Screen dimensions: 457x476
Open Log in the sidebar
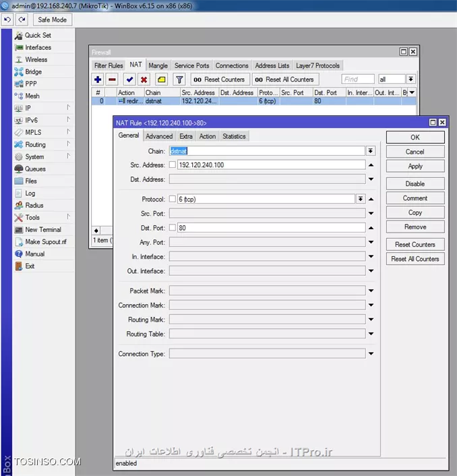click(30, 193)
